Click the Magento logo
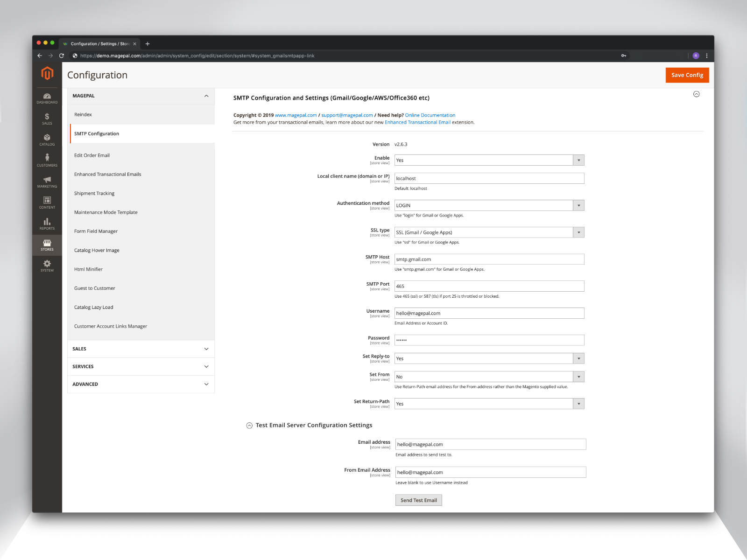 47,73
